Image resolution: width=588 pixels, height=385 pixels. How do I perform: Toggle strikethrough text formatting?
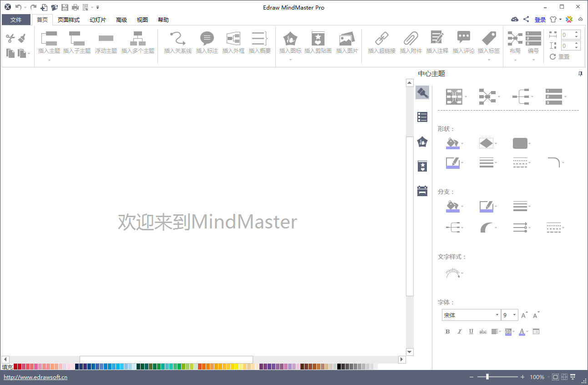tap(483, 332)
